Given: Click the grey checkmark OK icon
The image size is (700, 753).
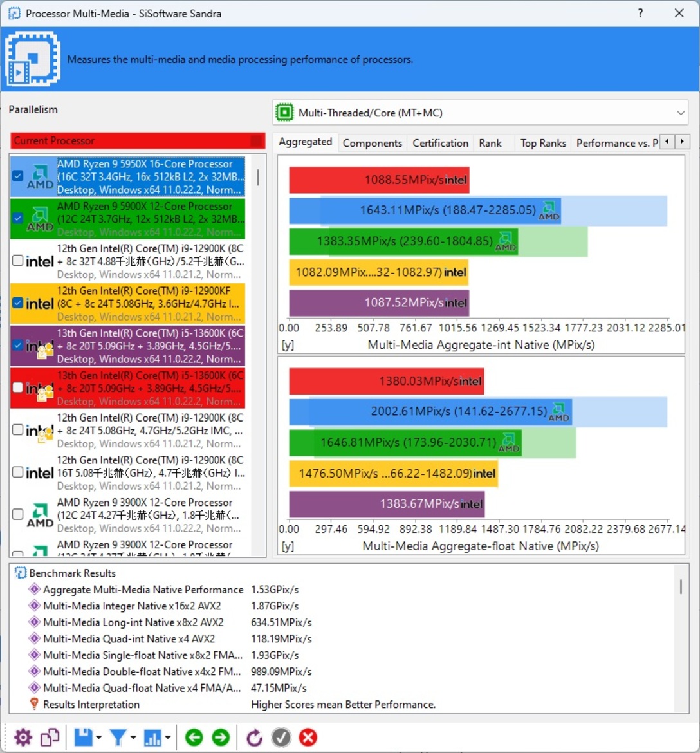Looking at the screenshot, I should pos(281,738).
